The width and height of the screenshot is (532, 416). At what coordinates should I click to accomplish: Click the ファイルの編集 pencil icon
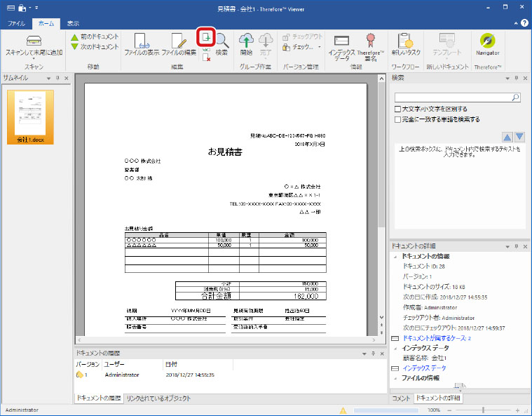[x=178, y=44]
